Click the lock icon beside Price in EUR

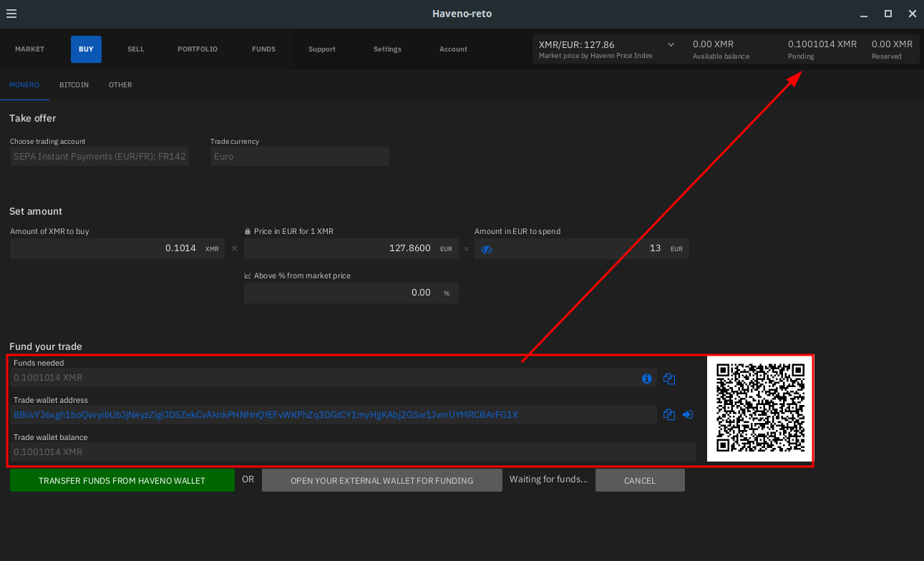(248, 232)
